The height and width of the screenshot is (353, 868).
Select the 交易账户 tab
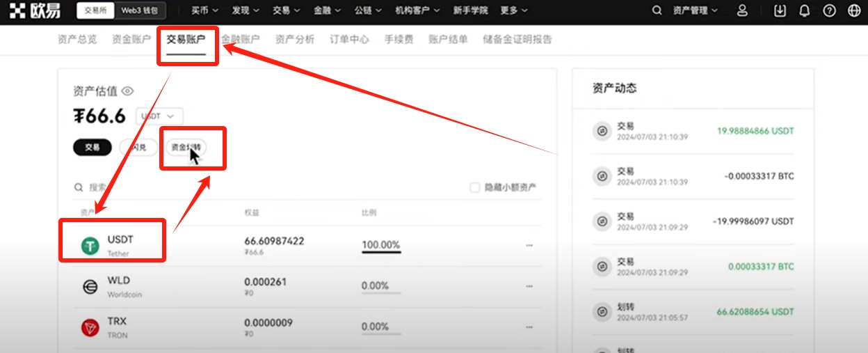point(186,40)
